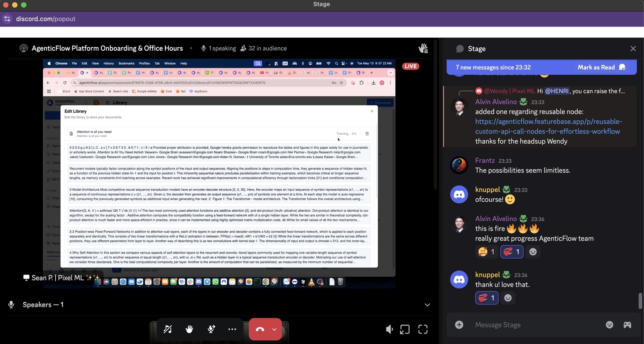Click the raise hand button in control bar

189,329
